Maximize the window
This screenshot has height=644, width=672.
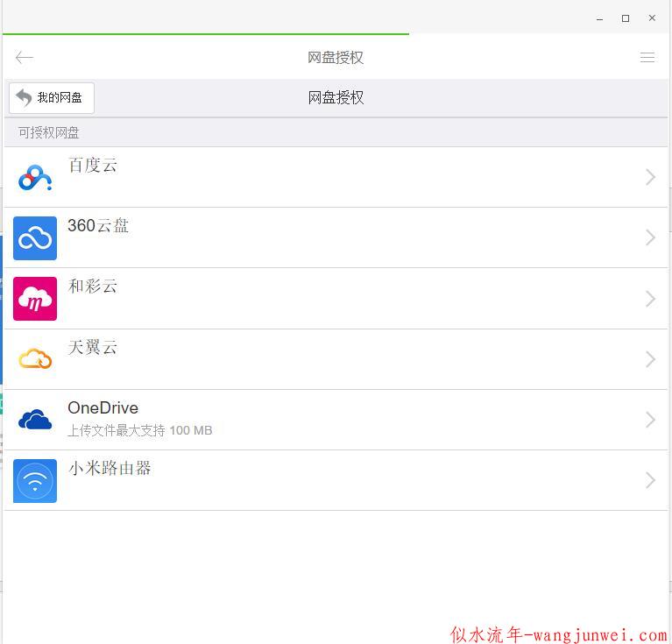(626, 18)
